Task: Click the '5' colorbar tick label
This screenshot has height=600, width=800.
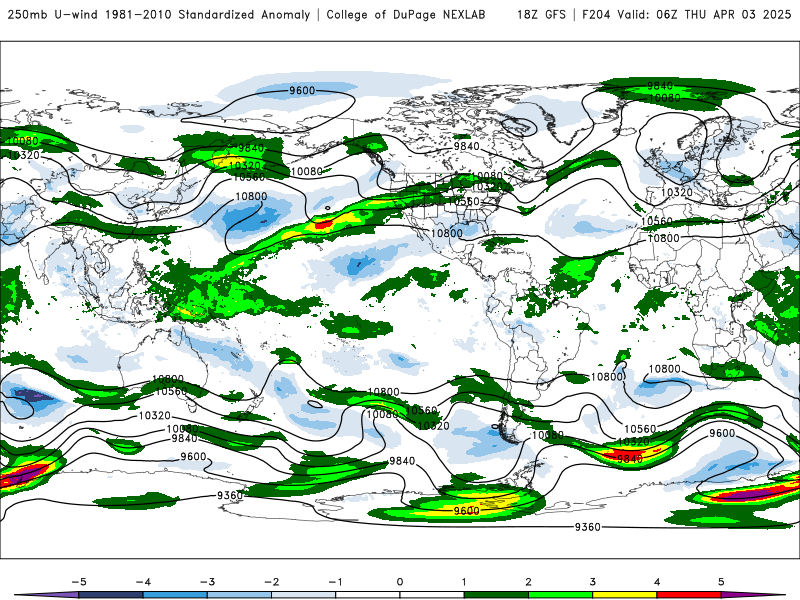Action: [x=721, y=582]
